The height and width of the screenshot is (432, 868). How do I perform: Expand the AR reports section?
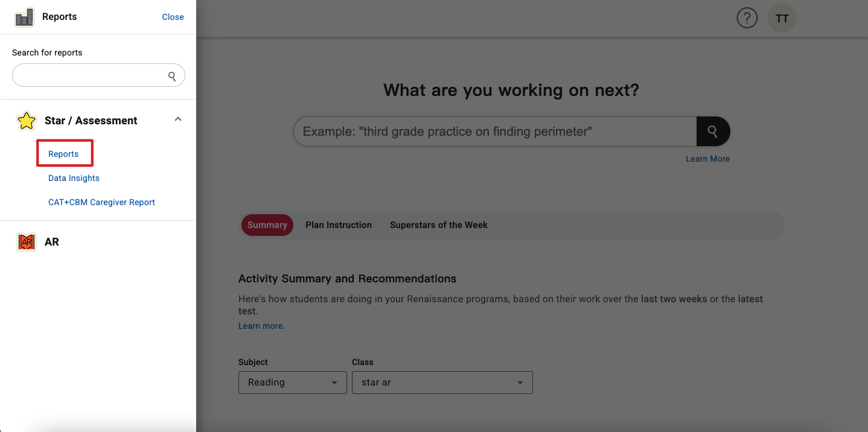click(52, 242)
